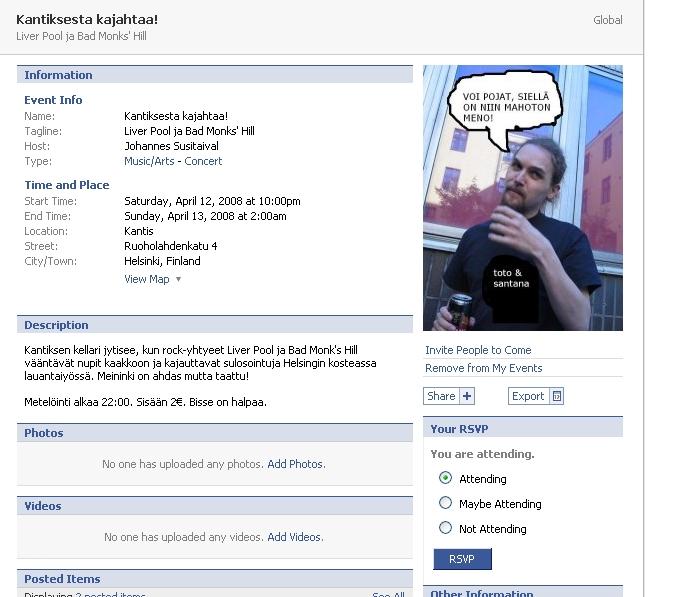Click the event title Kantiksesta kajahtaa! heading
The image size is (677, 597).
(87, 19)
